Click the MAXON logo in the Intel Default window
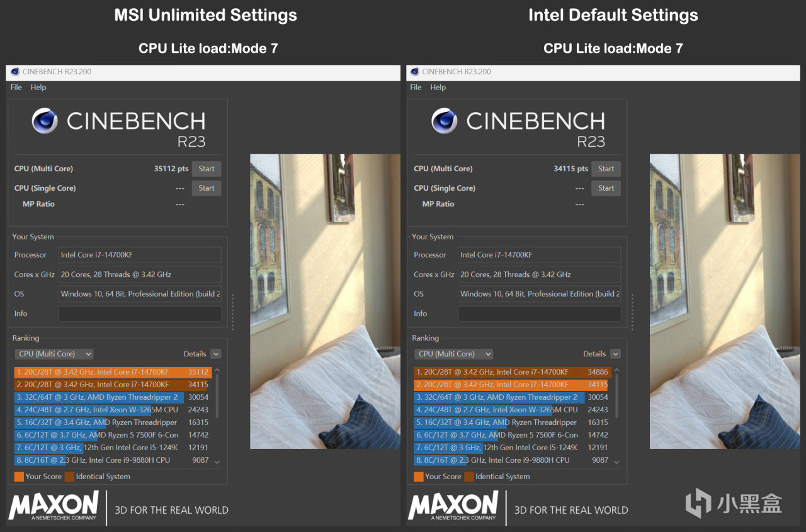This screenshot has height=532, width=806. (x=453, y=506)
